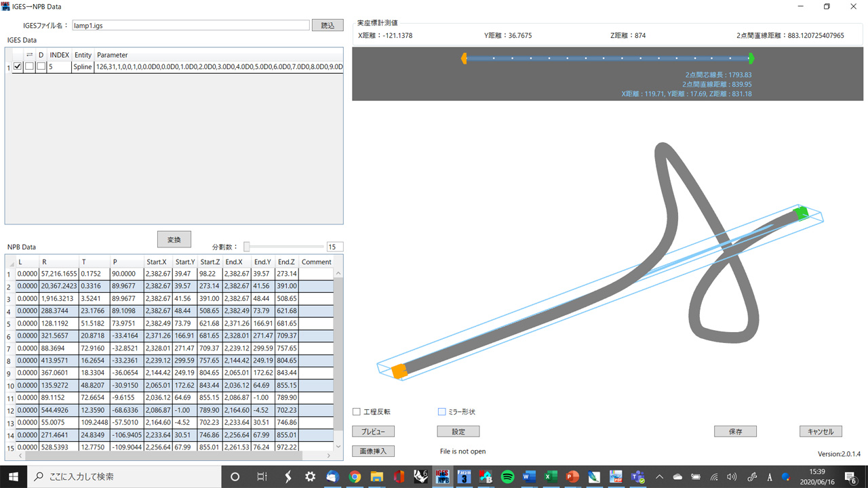Open File Explorer from the taskbar
868x488 pixels.
click(x=376, y=476)
